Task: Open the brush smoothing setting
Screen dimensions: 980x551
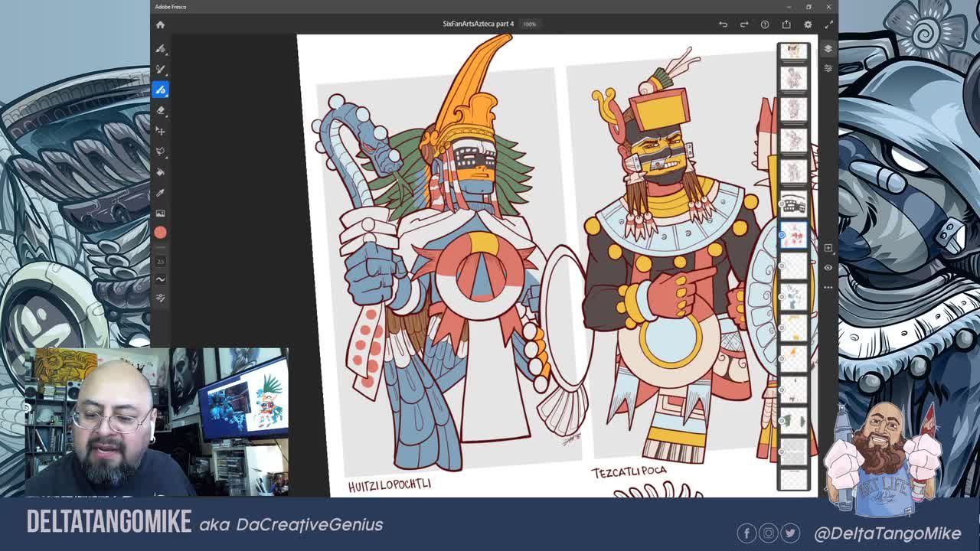Action: pos(160,279)
